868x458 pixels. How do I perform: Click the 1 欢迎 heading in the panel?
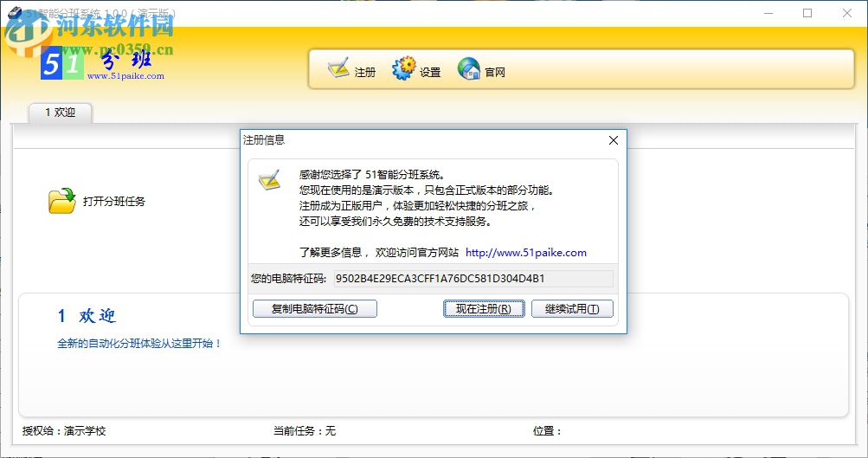(x=87, y=316)
